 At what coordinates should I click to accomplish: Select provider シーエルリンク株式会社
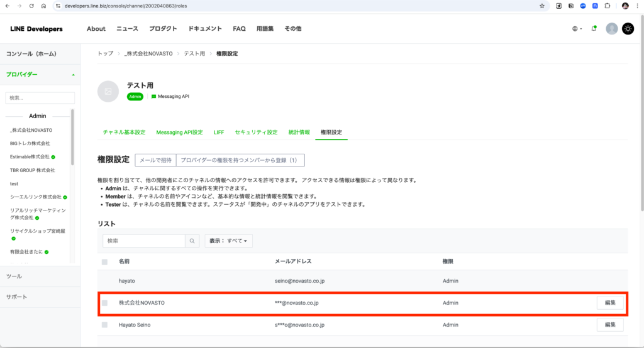point(36,197)
